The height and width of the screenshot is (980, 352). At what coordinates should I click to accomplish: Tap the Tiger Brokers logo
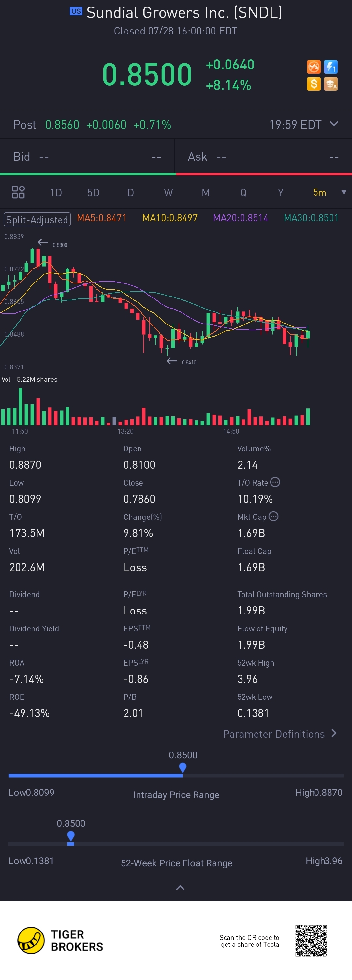(31, 940)
